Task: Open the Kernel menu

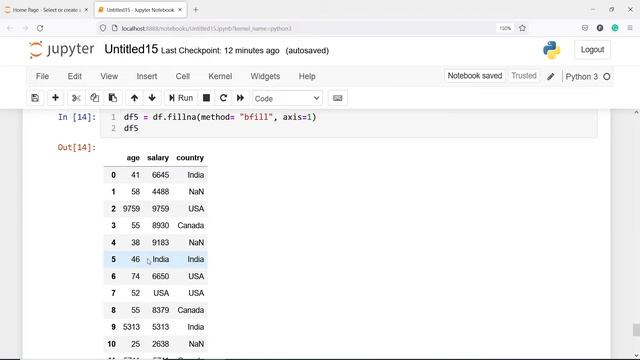Action: 220,76
